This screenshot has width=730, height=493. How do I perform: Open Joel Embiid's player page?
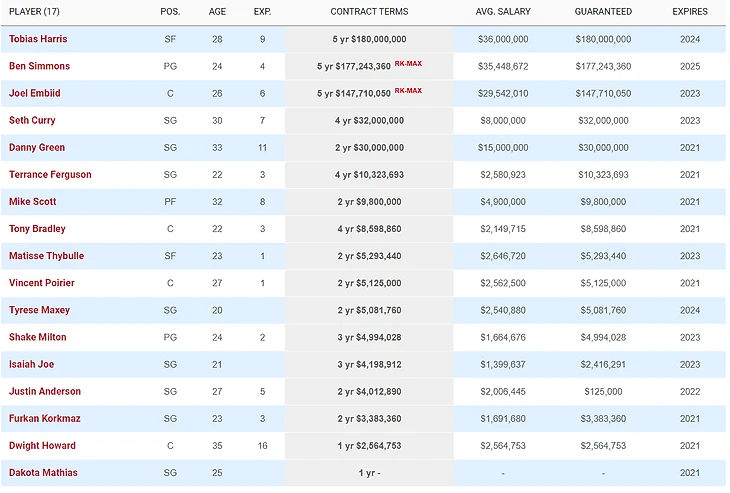click(x=35, y=93)
